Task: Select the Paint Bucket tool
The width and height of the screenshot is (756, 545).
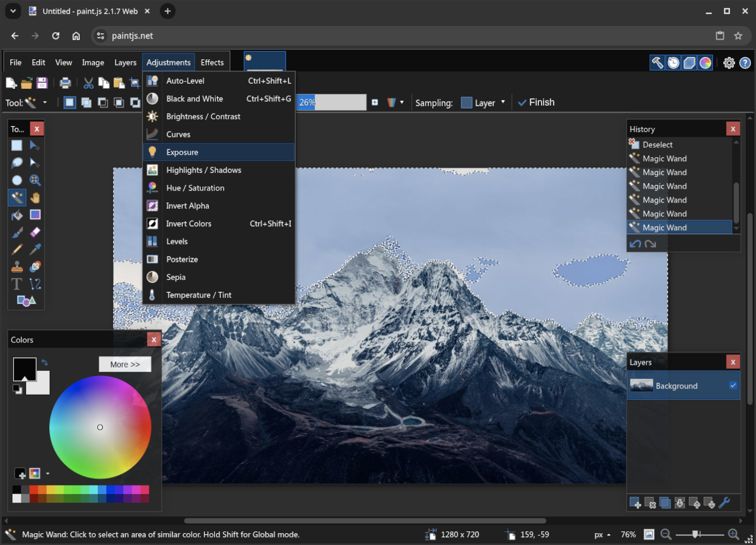Action: (x=17, y=215)
